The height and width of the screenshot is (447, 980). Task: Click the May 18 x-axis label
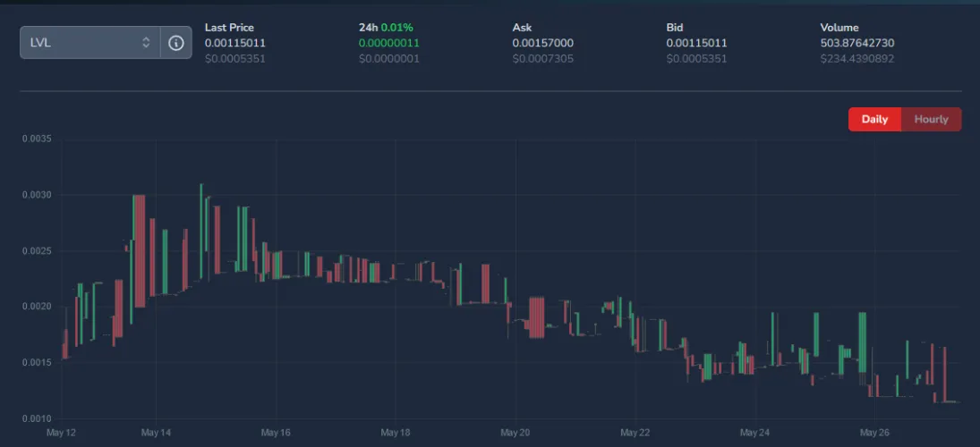(396, 432)
